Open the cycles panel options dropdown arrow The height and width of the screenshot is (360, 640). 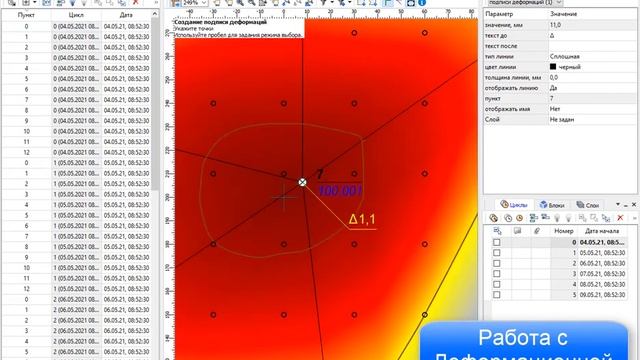point(618,204)
